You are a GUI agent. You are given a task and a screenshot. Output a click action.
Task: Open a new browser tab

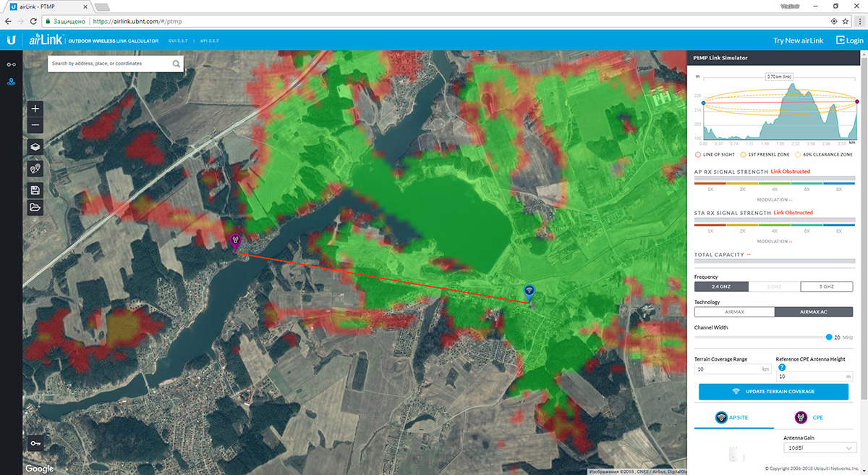[101, 7]
